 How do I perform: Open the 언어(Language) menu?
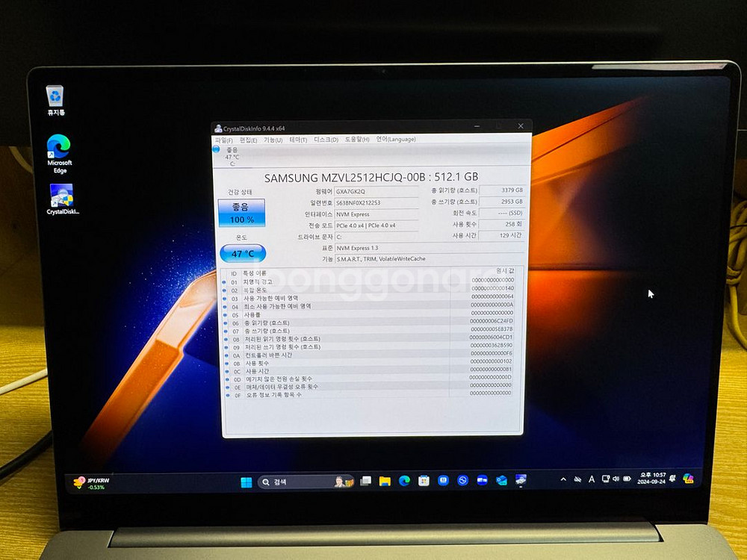[395, 139]
